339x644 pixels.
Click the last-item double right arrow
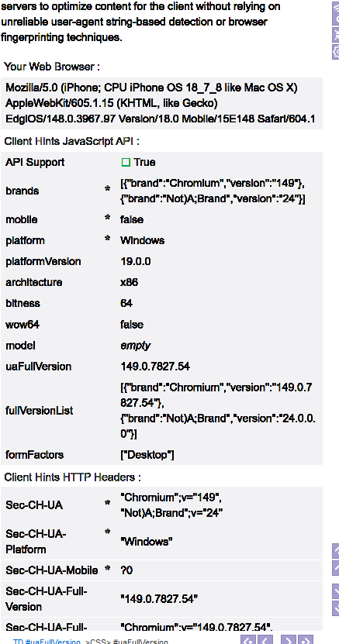coord(305,639)
